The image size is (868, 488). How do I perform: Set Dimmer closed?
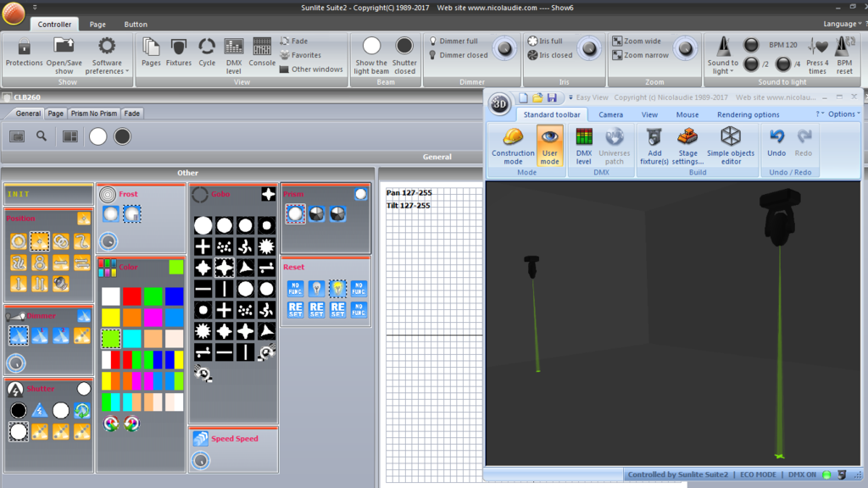tap(459, 55)
